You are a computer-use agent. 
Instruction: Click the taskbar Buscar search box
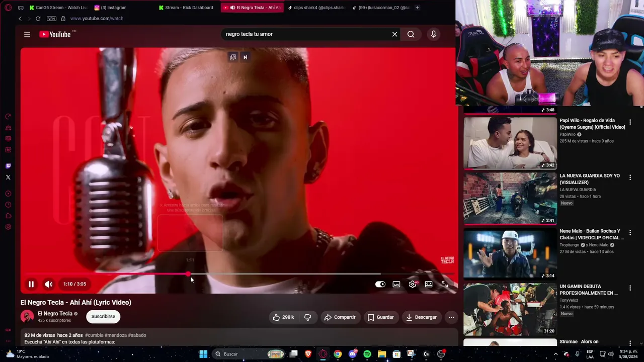[x=249, y=354]
